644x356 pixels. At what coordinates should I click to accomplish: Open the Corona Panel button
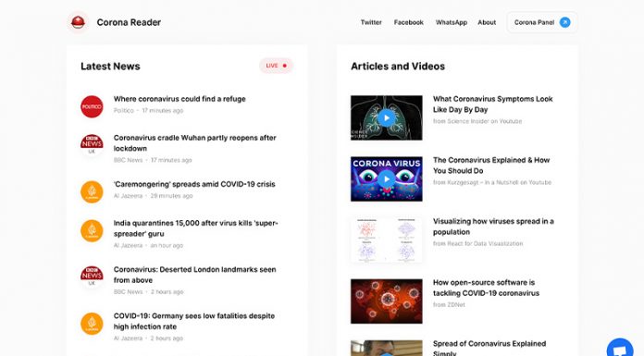tap(542, 22)
